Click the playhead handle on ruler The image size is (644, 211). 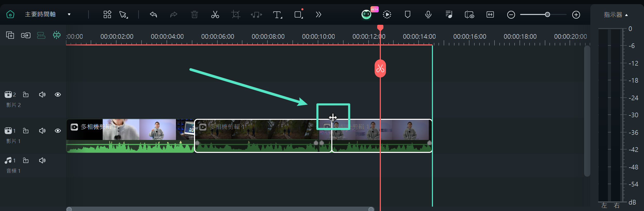(x=380, y=28)
